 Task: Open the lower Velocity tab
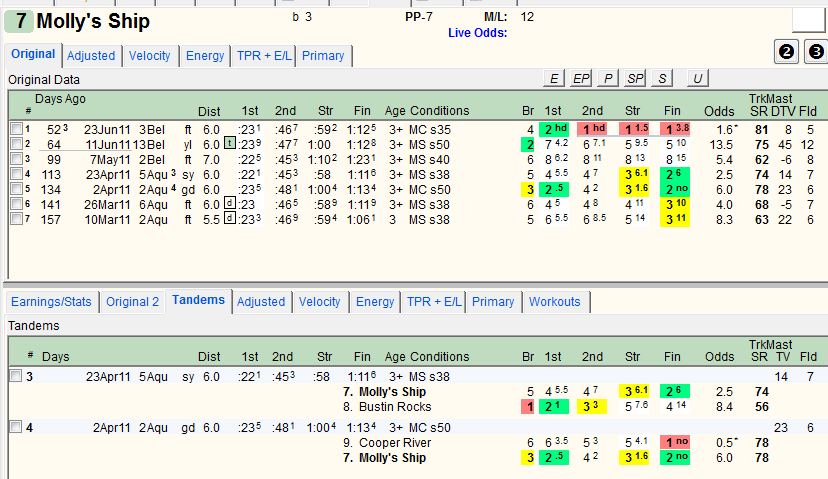(x=319, y=302)
